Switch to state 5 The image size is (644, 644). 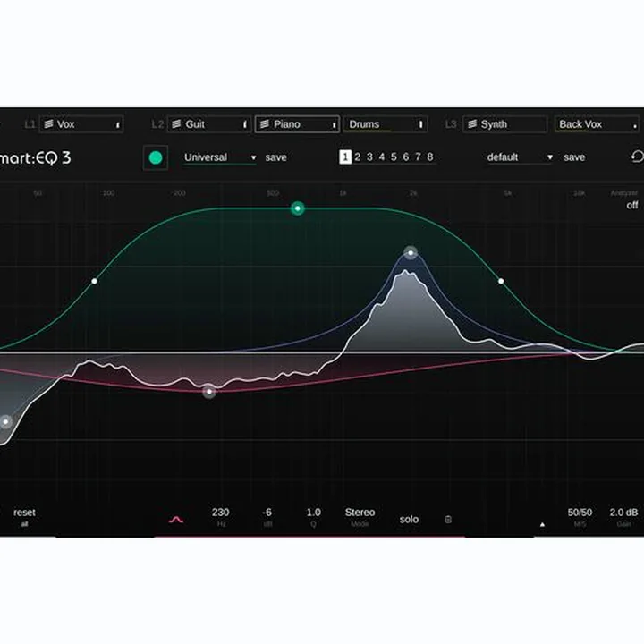click(x=394, y=157)
